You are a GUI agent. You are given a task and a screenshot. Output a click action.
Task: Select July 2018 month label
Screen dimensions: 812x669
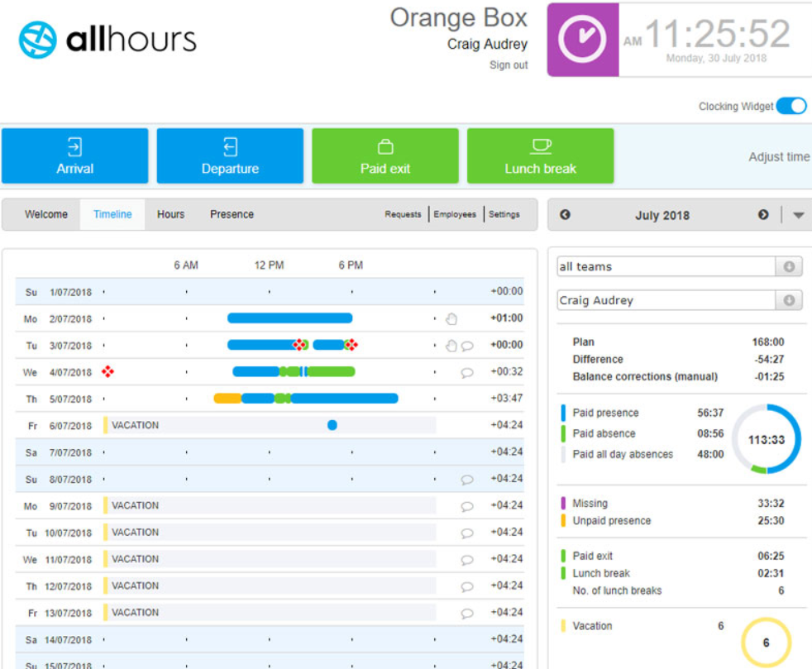point(662,215)
